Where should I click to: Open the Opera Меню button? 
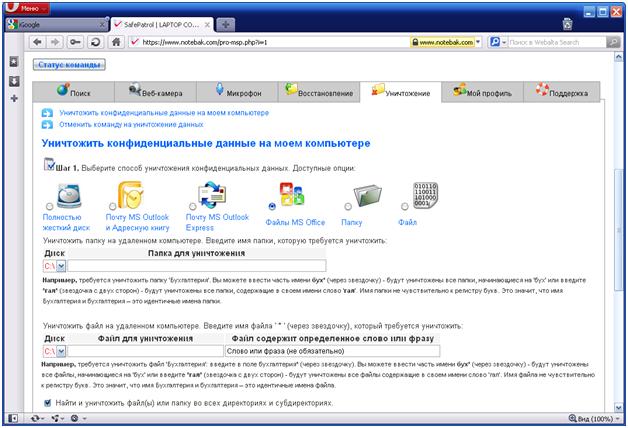(x=26, y=8)
